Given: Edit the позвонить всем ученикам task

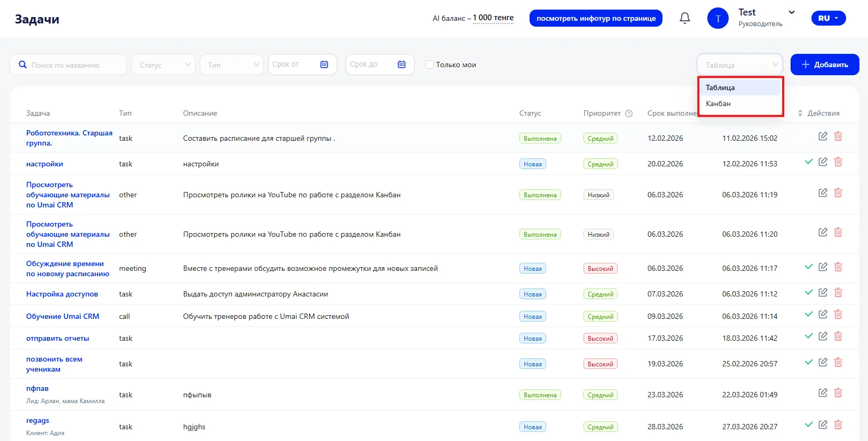Looking at the screenshot, I should pyautogui.click(x=823, y=362).
